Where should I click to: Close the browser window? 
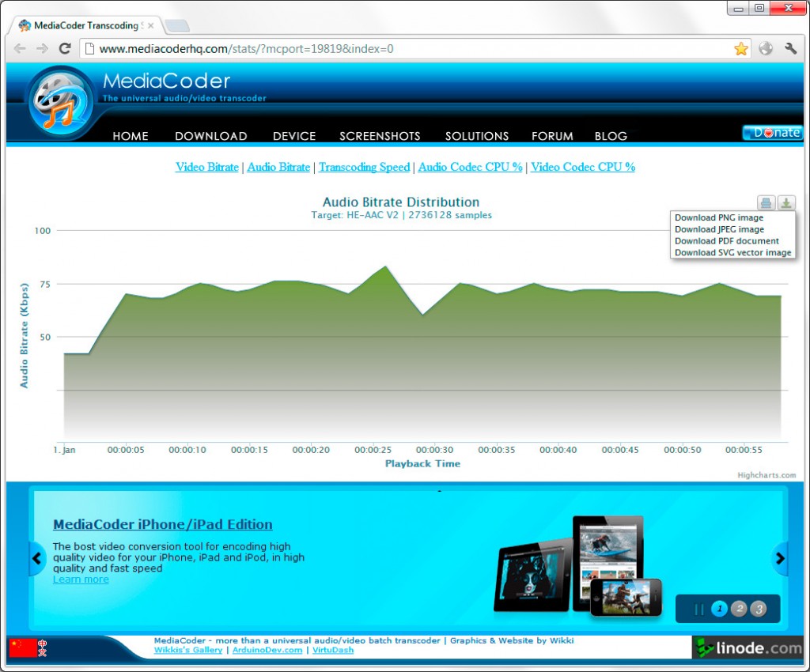pos(789,8)
